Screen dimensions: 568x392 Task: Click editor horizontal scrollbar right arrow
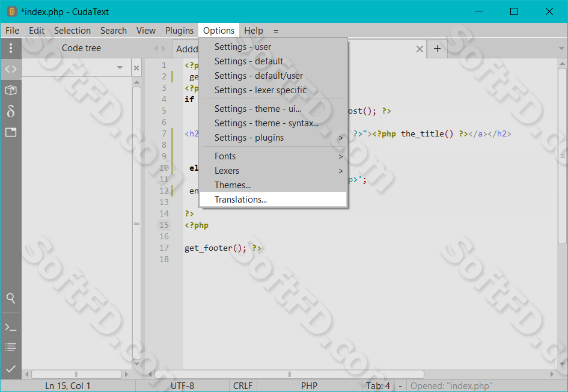click(552, 374)
